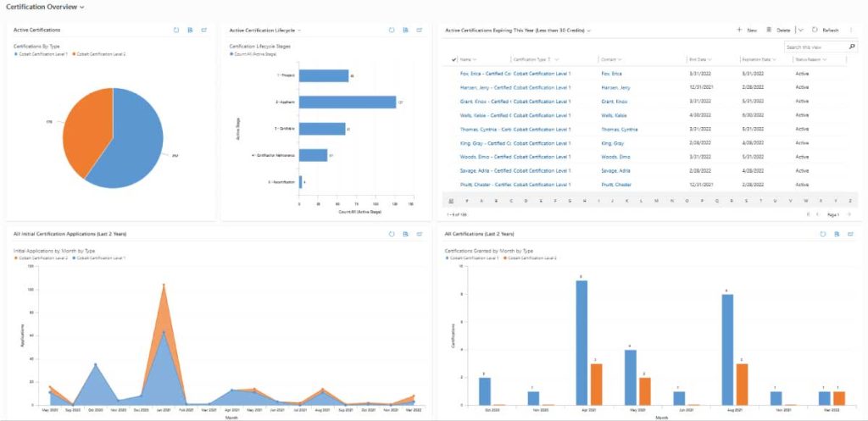The image size is (868, 421).
Task: Click the New plus button in the grid
Action: tap(746, 30)
